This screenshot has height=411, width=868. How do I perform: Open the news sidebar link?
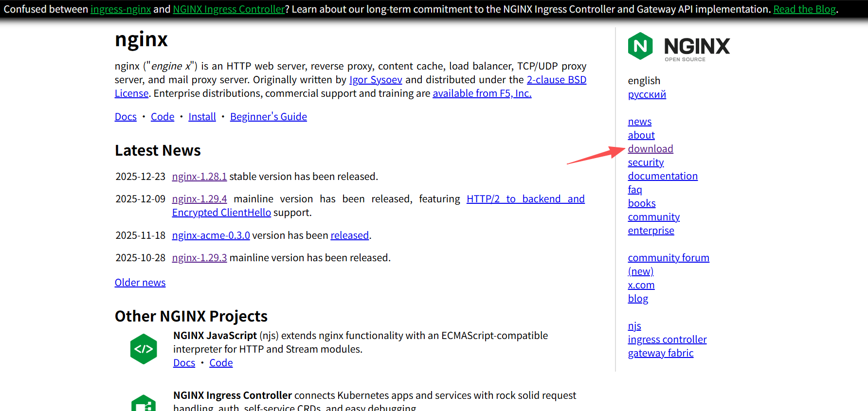point(640,122)
